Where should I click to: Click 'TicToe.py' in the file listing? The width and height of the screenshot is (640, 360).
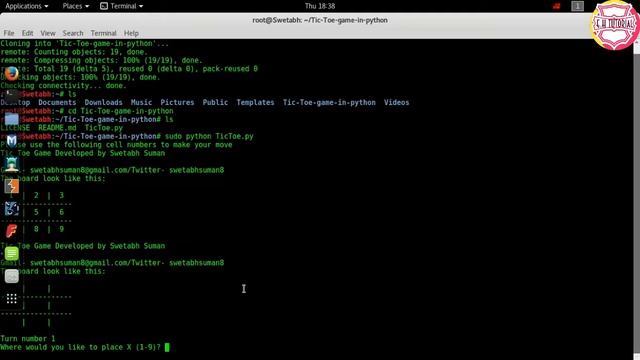point(103,128)
